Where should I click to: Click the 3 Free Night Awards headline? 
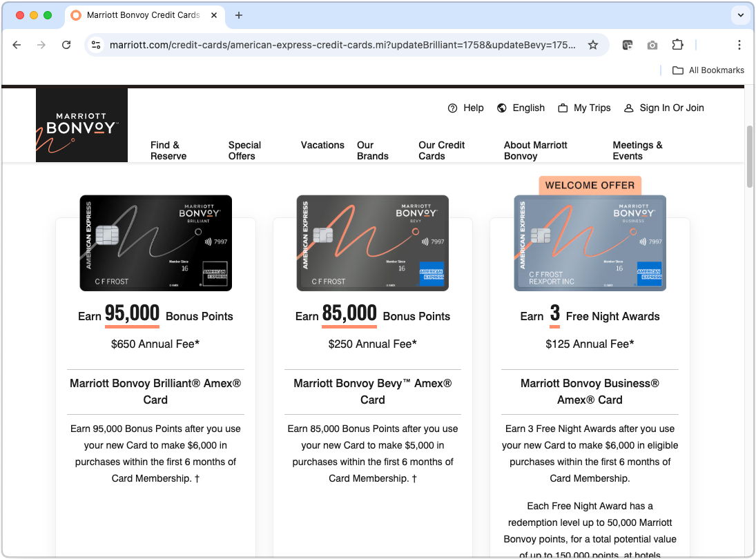(x=590, y=315)
